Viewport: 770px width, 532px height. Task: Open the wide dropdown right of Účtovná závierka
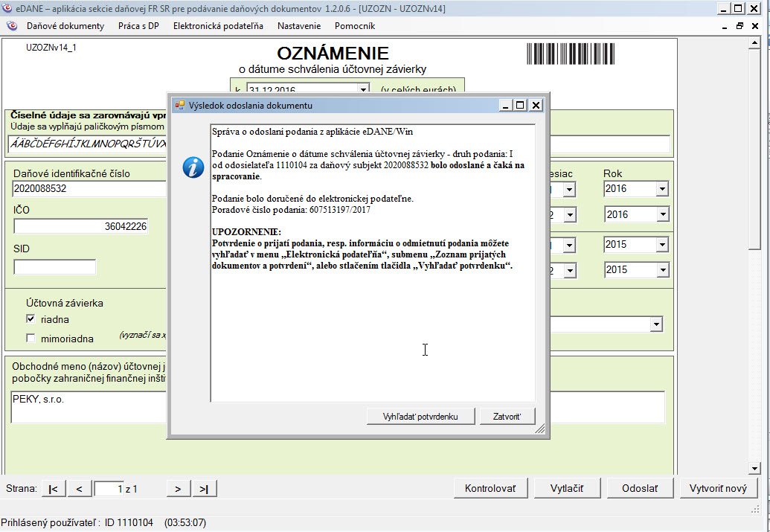[655, 324]
